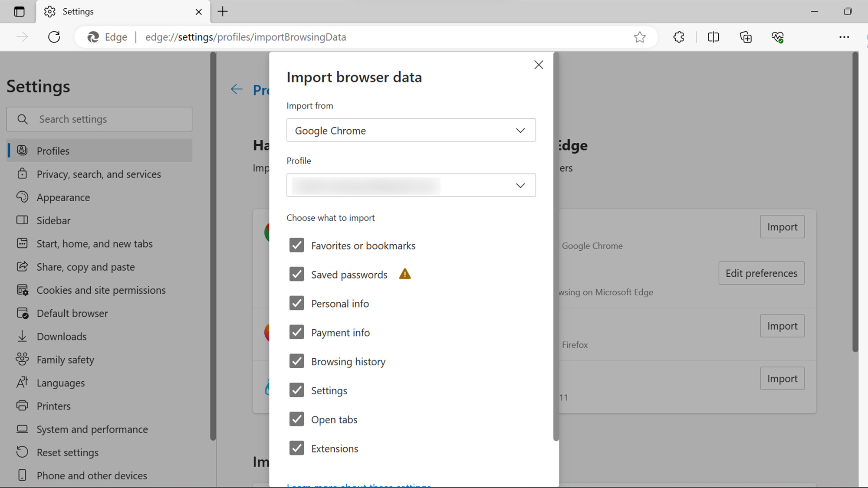This screenshot has width=868, height=488.
Task: Click Edit preferences for Microsoft Edge
Action: [x=761, y=273]
